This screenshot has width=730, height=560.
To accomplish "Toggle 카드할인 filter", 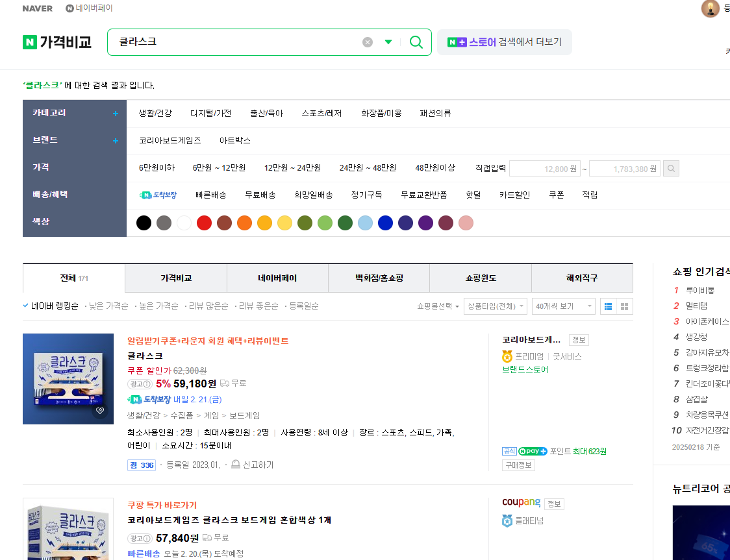I will 514,195.
